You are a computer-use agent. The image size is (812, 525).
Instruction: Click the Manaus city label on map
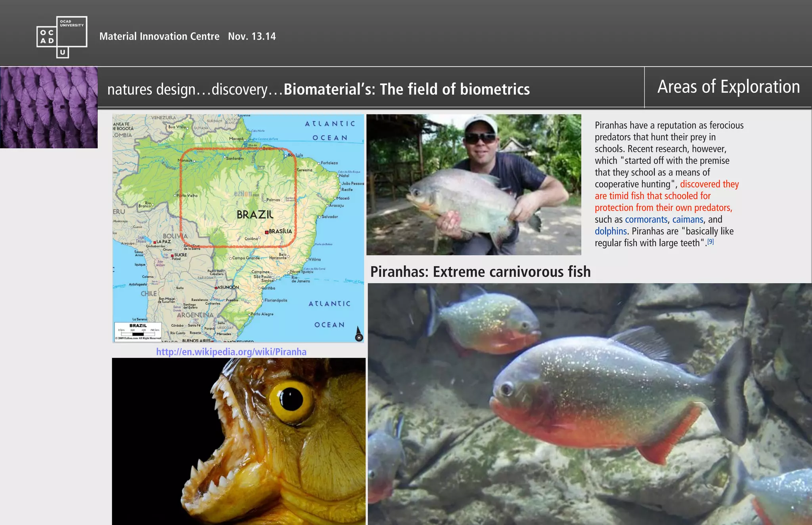pyautogui.click(x=185, y=160)
